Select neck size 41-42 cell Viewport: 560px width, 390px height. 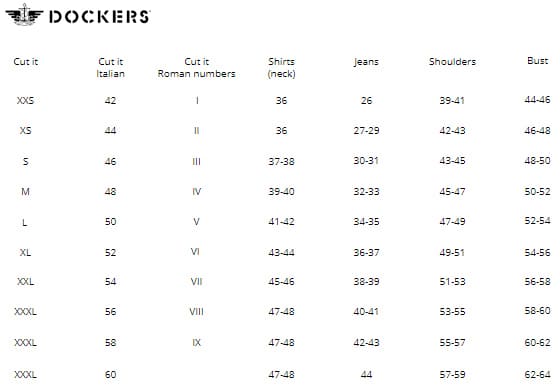(281, 222)
